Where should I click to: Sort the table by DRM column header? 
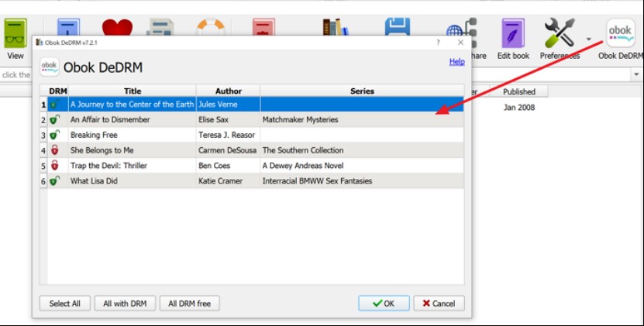point(58,91)
